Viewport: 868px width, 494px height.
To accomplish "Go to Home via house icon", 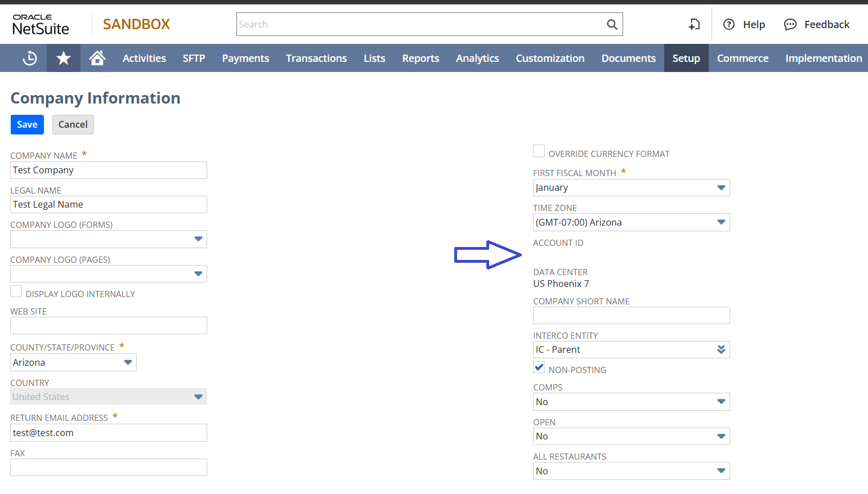I will (97, 58).
